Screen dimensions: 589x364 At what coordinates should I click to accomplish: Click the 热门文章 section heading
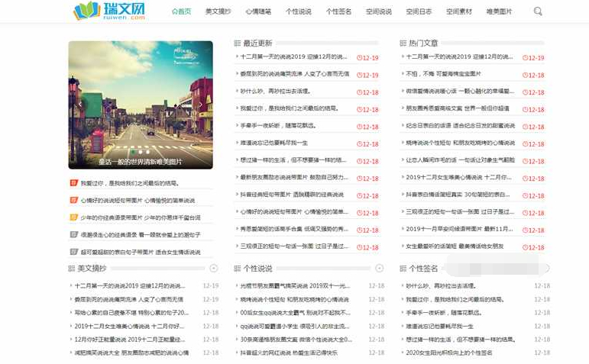click(423, 43)
